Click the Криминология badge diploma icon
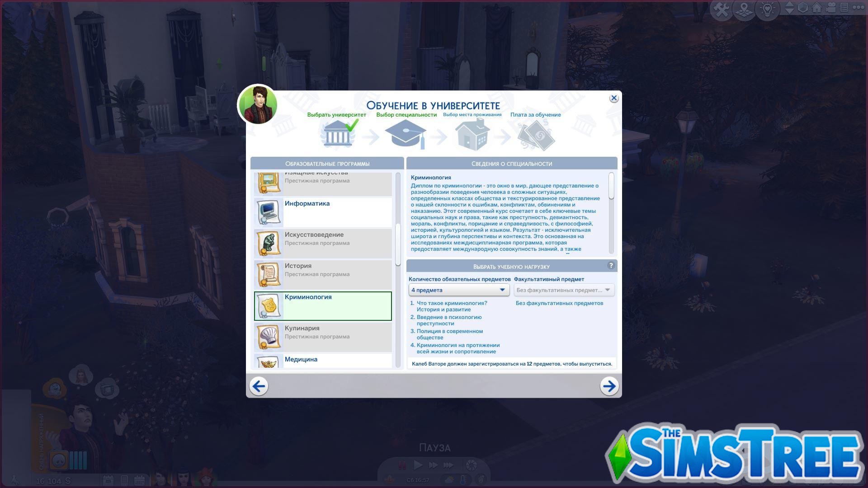 (269, 306)
